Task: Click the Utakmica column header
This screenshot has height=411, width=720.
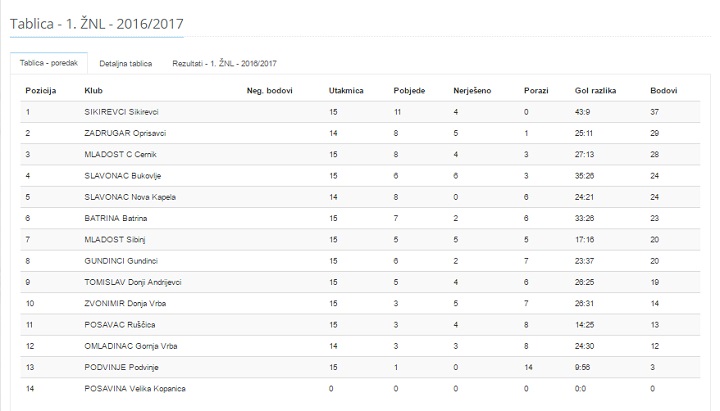Action: pos(346,90)
